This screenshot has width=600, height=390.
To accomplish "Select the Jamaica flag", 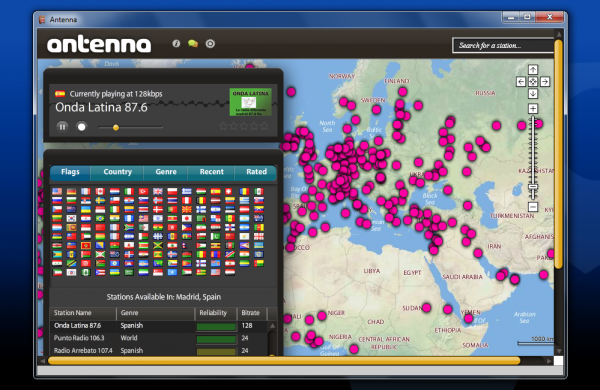I will tap(158, 245).
